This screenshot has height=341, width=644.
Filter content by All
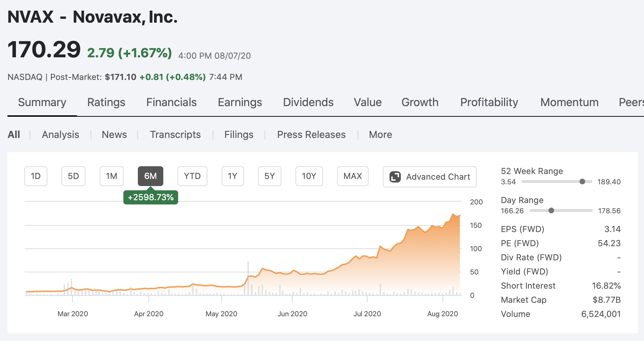pos(14,134)
